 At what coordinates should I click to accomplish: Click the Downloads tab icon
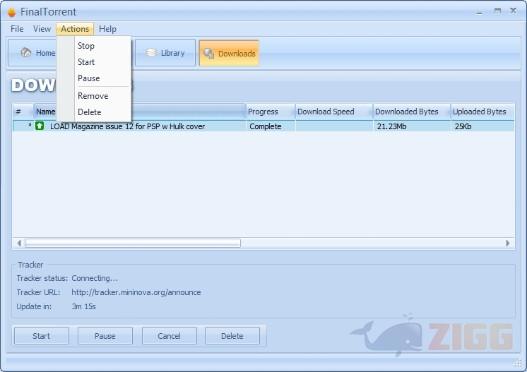pos(209,53)
